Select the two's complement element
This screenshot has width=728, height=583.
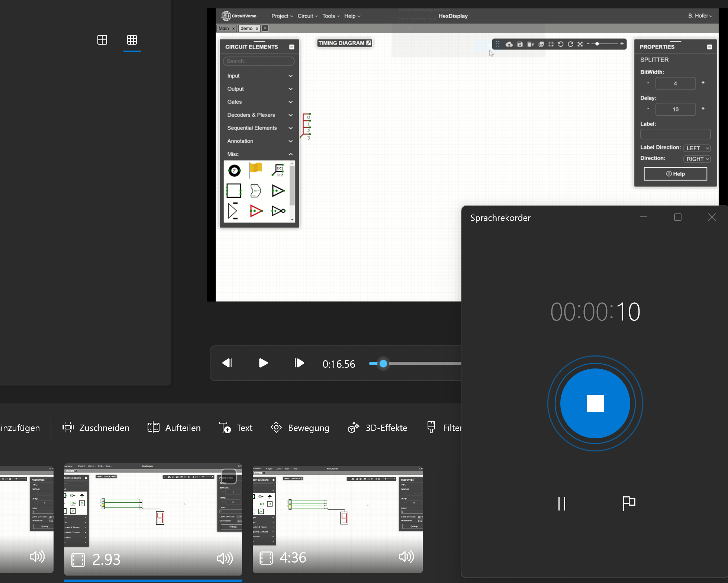click(x=234, y=171)
